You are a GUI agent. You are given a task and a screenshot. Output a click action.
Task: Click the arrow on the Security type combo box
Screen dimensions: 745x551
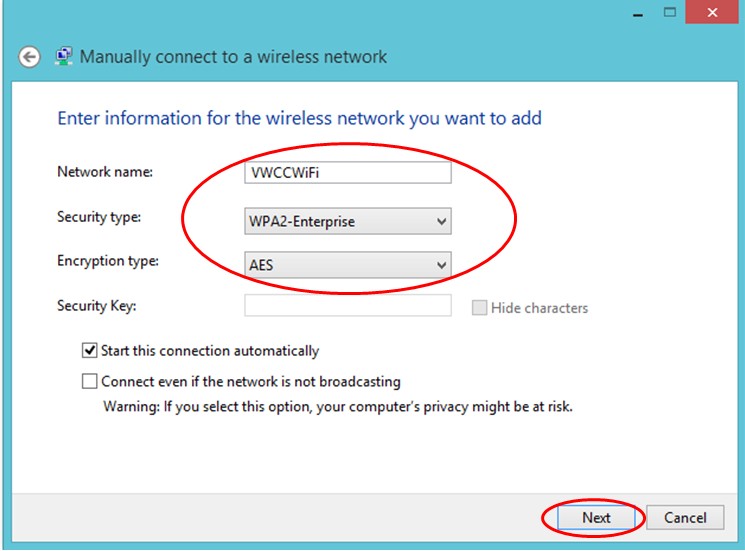point(441,221)
